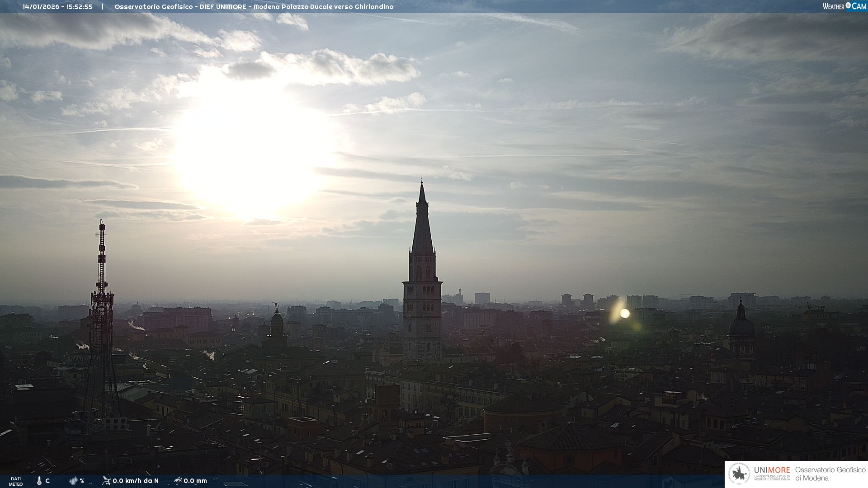
Task: Click the Osservatorio Geofisico di Modena text
Action: [x=830, y=474]
